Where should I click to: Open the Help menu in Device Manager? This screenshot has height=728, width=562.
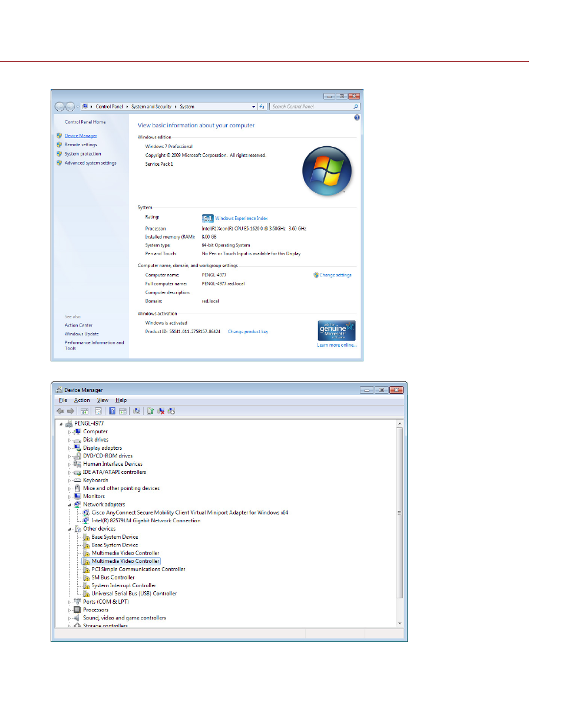[121, 400]
